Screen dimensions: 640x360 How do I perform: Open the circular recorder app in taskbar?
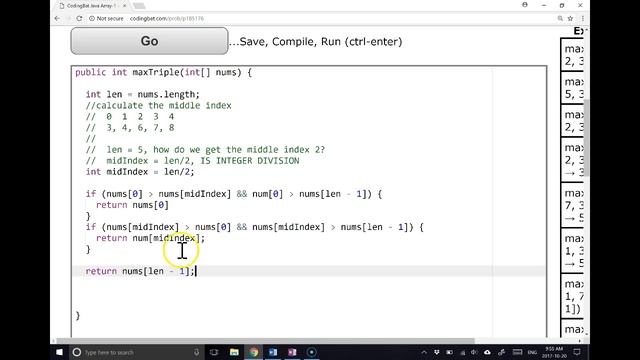pyautogui.click(x=311, y=352)
